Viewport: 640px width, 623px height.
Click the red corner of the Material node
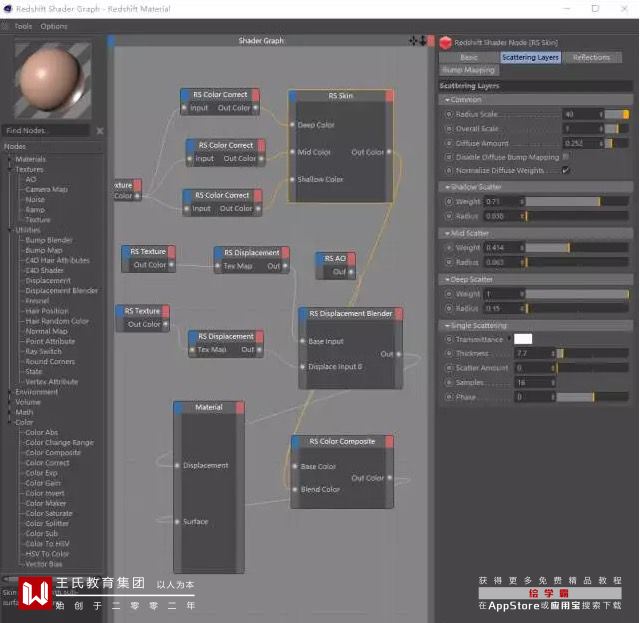click(240, 407)
